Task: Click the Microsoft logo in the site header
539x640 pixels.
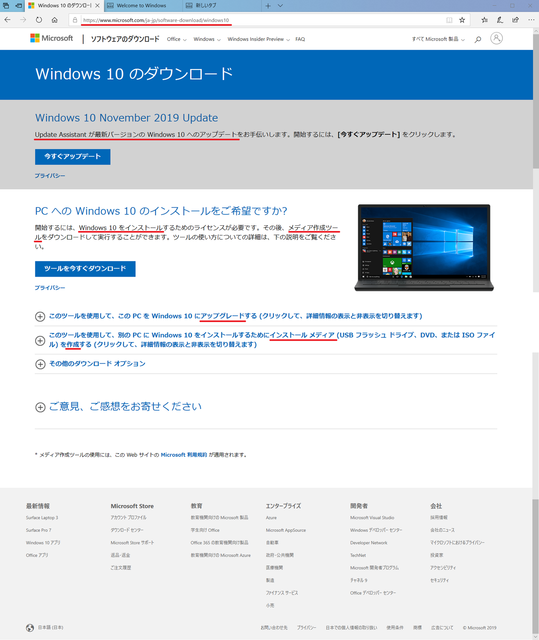Action: tap(51, 38)
